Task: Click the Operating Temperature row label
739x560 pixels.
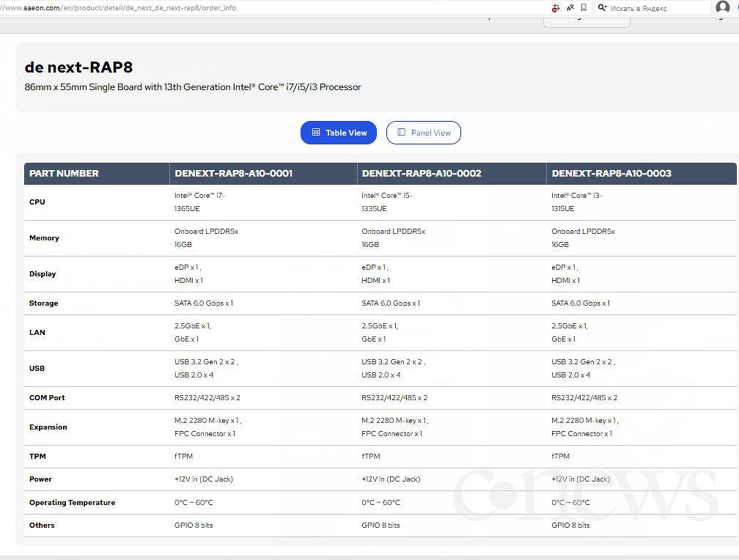Action: coord(72,503)
